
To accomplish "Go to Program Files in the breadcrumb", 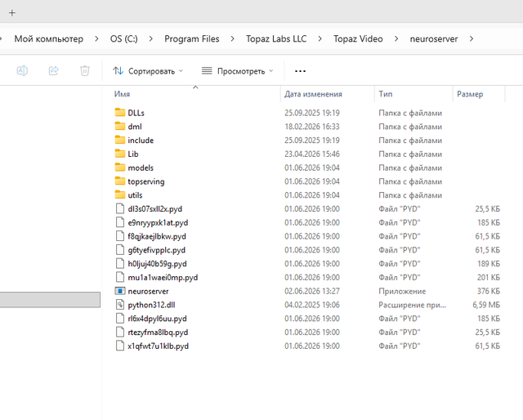I will coord(192,38).
